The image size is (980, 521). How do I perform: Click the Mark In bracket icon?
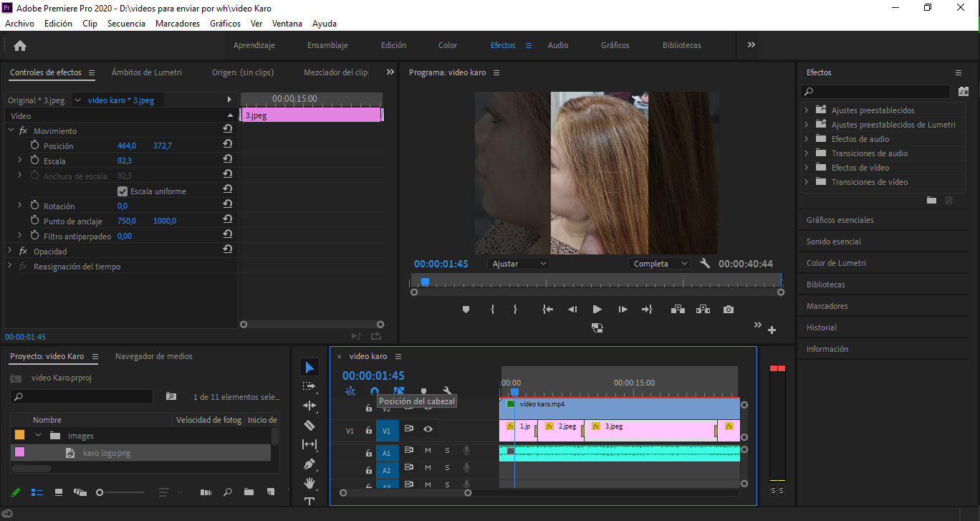pyautogui.click(x=492, y=310)
